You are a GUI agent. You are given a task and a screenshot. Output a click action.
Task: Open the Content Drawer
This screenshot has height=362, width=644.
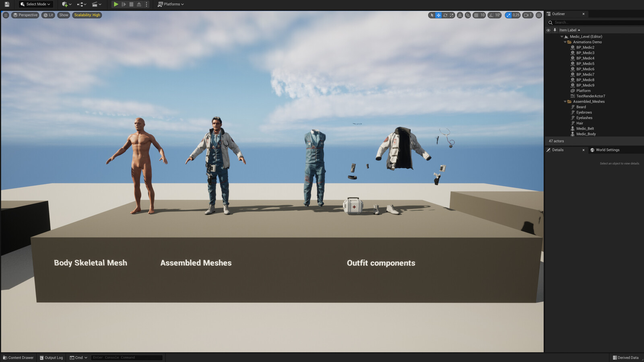tap(18, 358)
